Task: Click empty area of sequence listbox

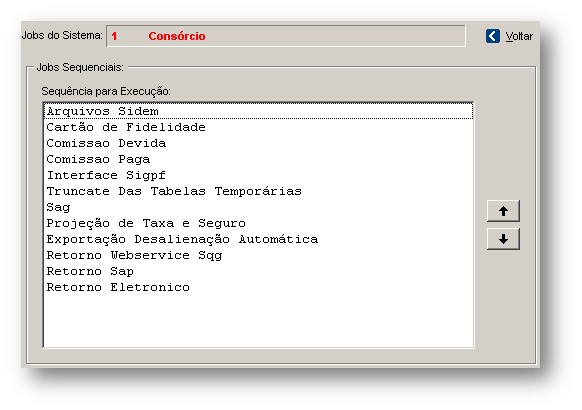Action: point(258,321)
